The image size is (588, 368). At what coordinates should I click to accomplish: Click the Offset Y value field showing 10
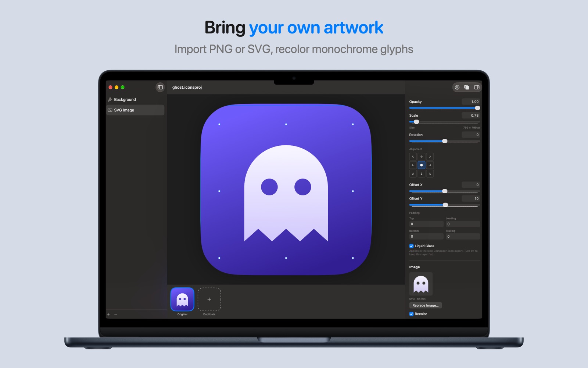(471, 198)
